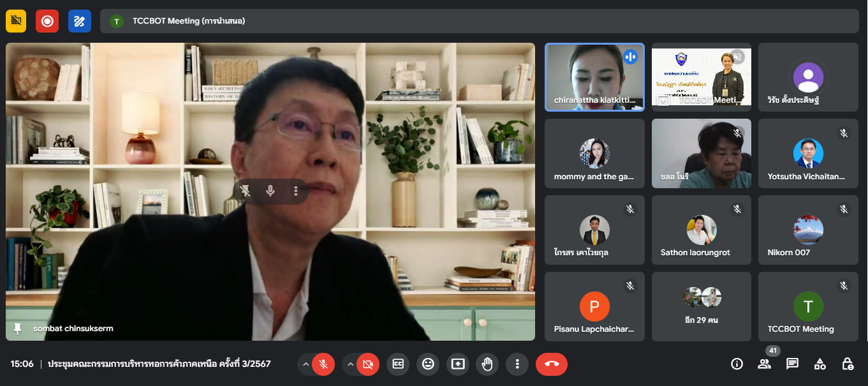Unpin sombat chinsukserm's video tile
The height and width of the screenshot is (386, 868).
coord(245,191)
